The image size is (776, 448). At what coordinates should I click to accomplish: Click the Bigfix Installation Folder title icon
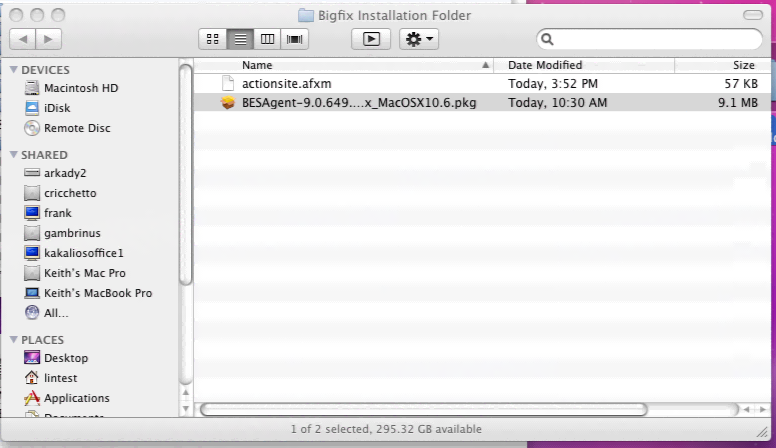pos(306,15)
